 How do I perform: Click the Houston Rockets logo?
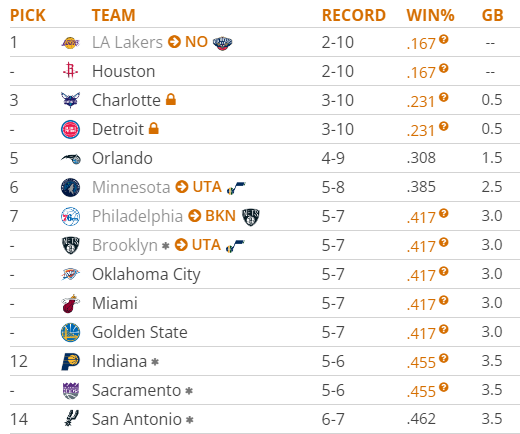[x=70, y=71]
